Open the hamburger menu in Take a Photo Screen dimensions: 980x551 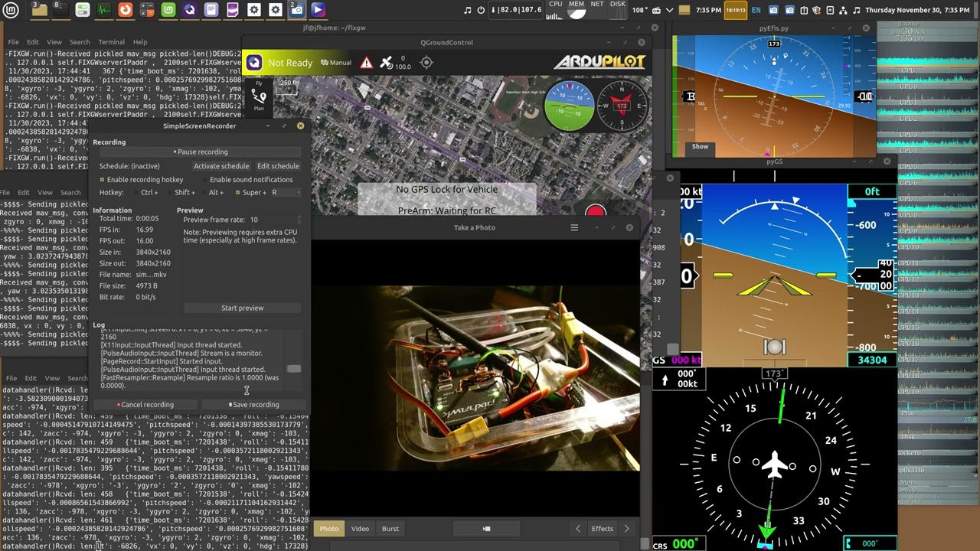tap(574, 227)
